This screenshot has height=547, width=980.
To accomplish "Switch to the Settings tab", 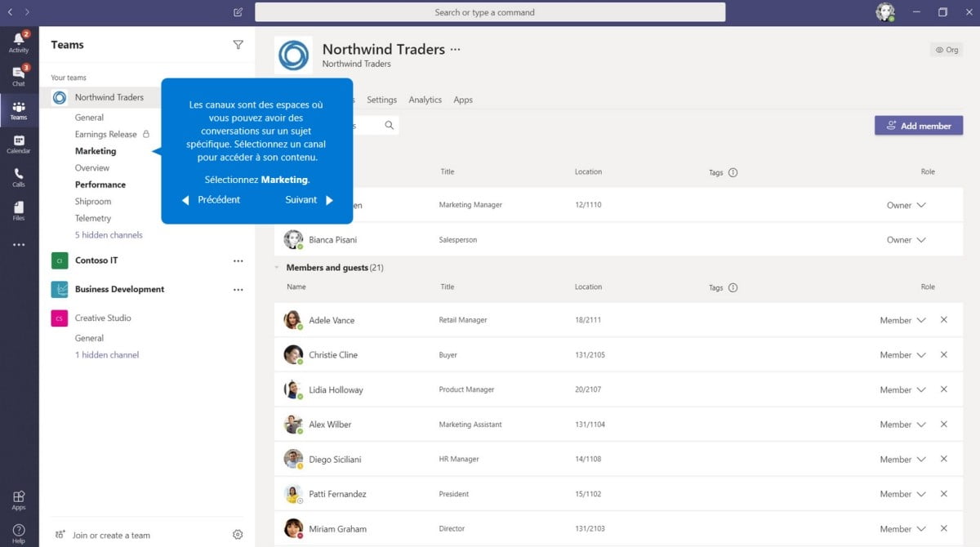I will click(x=381, y=100).
